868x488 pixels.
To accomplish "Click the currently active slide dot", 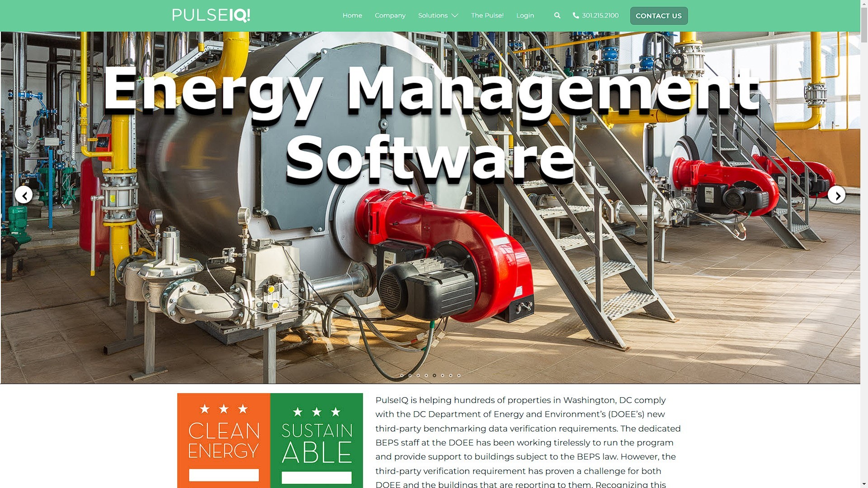I will (x=434, y=375).
